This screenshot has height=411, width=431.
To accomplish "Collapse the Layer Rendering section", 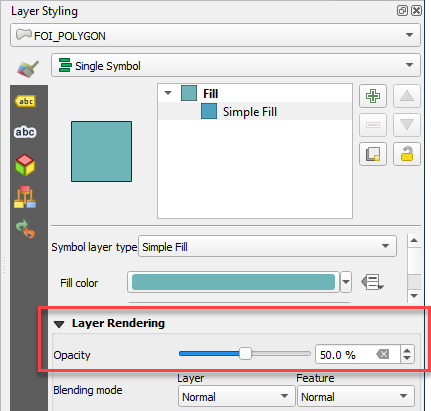I will (x=59, y=324).
